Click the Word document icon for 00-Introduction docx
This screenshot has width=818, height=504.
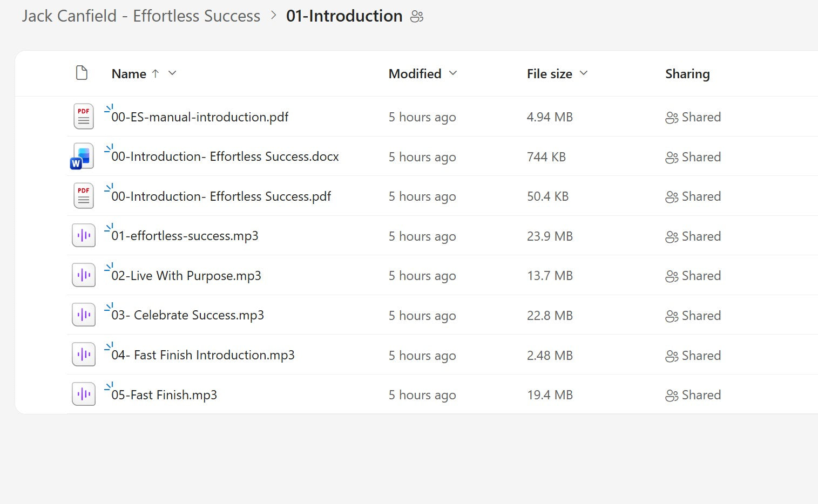click(x=83, y=156)
